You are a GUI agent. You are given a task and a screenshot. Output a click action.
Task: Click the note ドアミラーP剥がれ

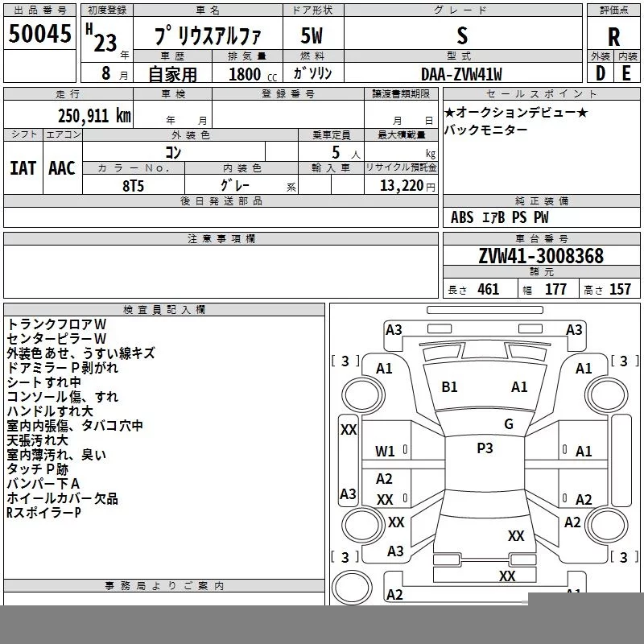63,368
